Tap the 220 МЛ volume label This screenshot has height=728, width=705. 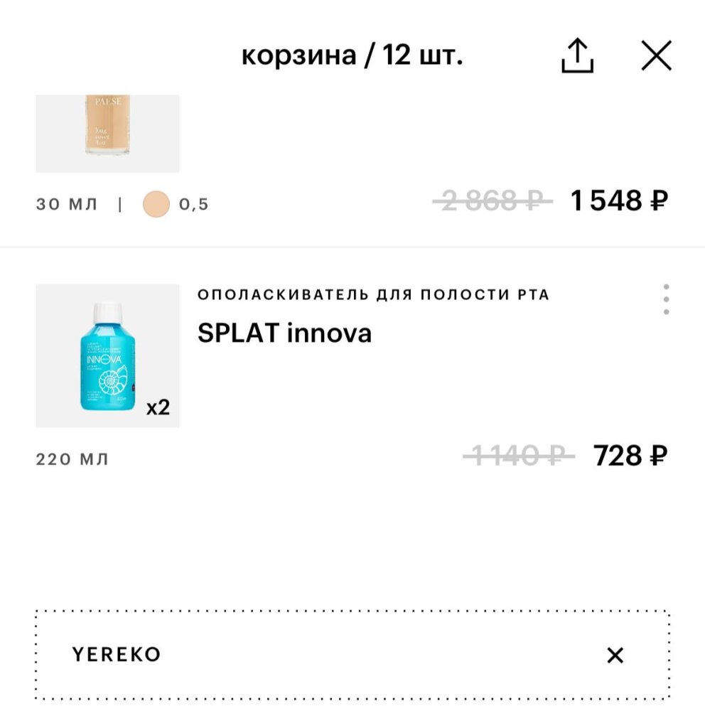(72, 459)
